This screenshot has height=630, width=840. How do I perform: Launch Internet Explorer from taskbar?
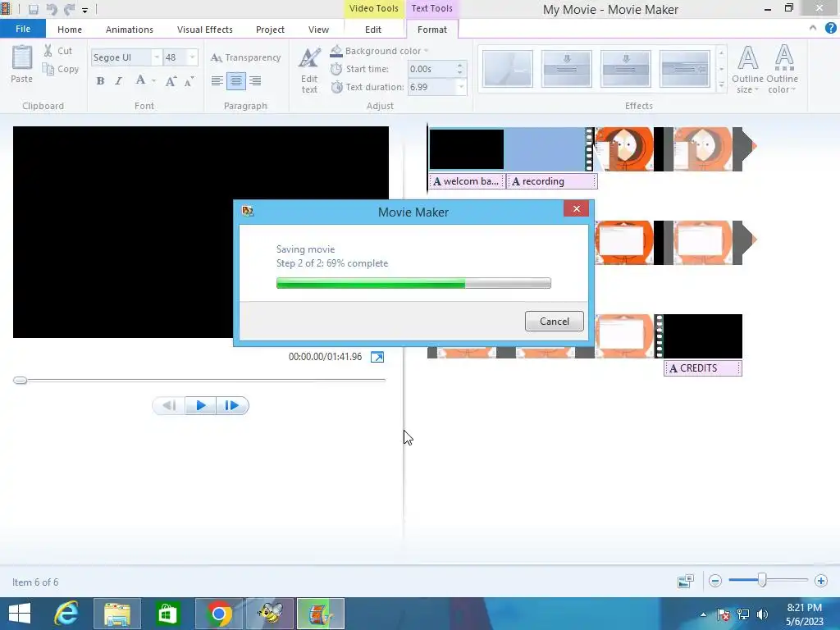66,614
